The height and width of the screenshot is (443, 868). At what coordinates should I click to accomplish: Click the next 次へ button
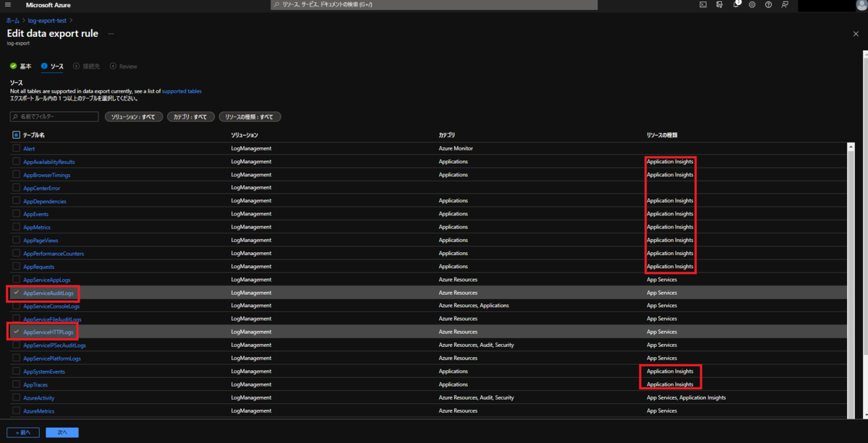click(62, 432)
